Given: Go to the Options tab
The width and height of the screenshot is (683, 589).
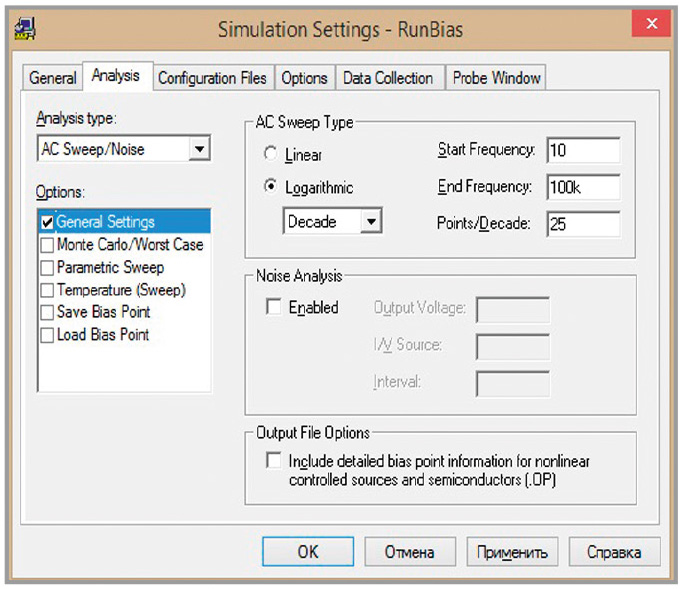Looking at the screenshot, I should pos(304,78).
